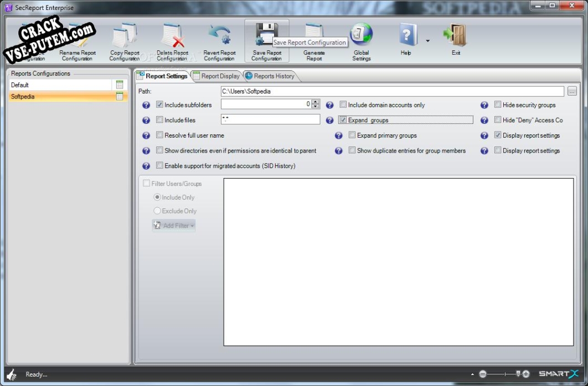Click the "Path:" label
Image resolution: width=588 pixels, height=386 pixels.
tap(145, 91)
